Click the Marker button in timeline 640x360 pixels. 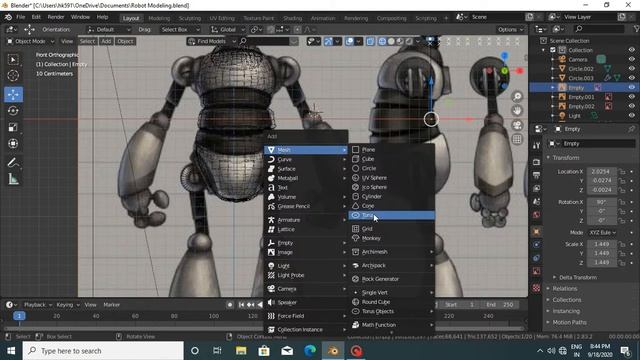coord(111,305)
